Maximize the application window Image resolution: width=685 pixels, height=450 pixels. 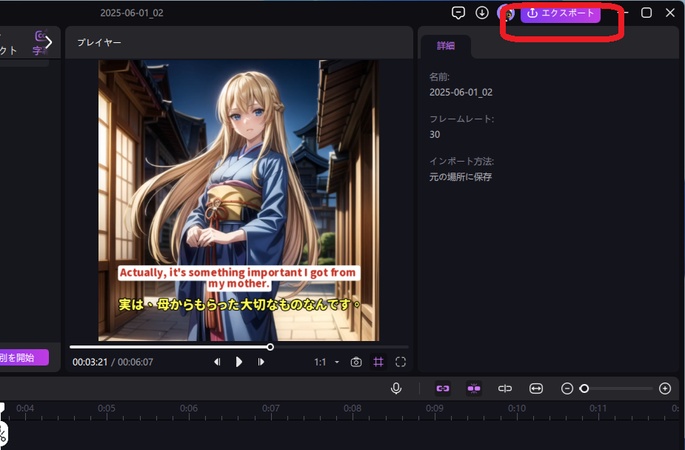click(x=646, y=13)
